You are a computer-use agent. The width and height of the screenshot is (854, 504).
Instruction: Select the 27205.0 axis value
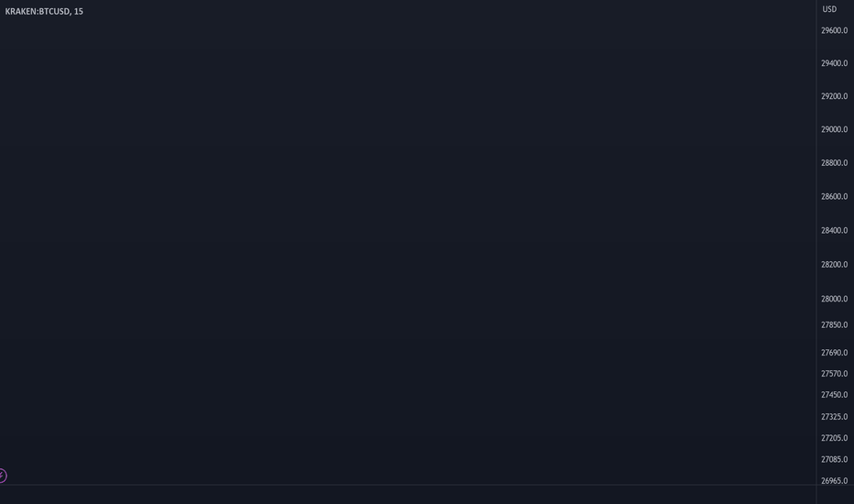(x=834, y=437)
